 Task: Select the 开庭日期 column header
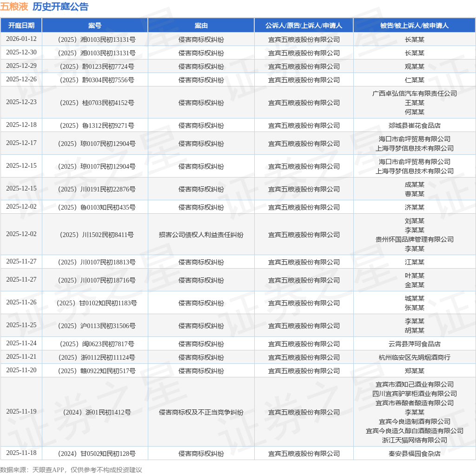click(21, 26)
